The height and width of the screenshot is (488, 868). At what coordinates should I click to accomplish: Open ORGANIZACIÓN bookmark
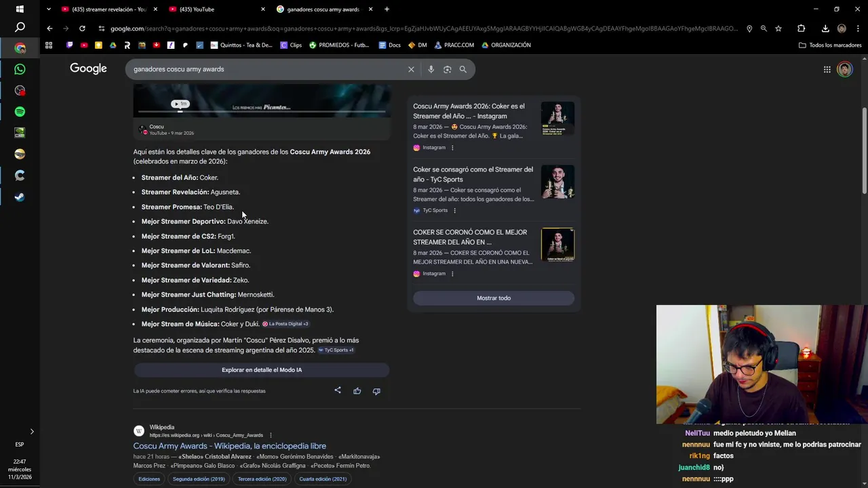[x=506, y=45]
